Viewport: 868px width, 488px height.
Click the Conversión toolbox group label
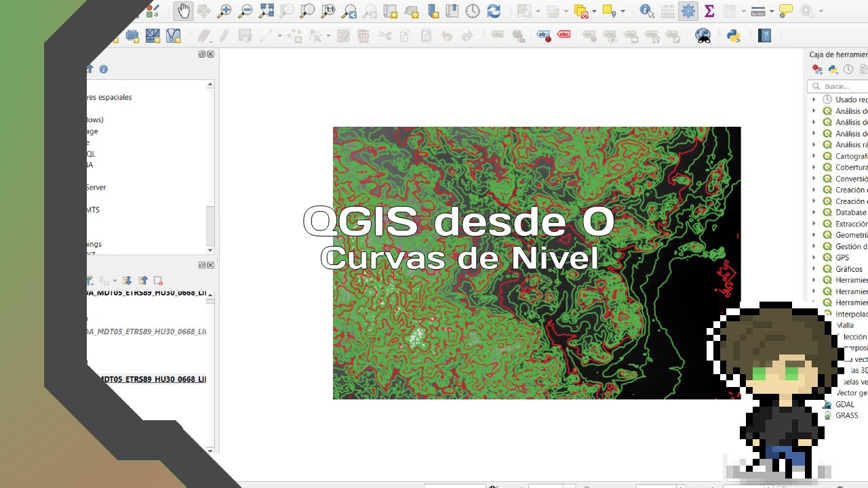point(852,179)
